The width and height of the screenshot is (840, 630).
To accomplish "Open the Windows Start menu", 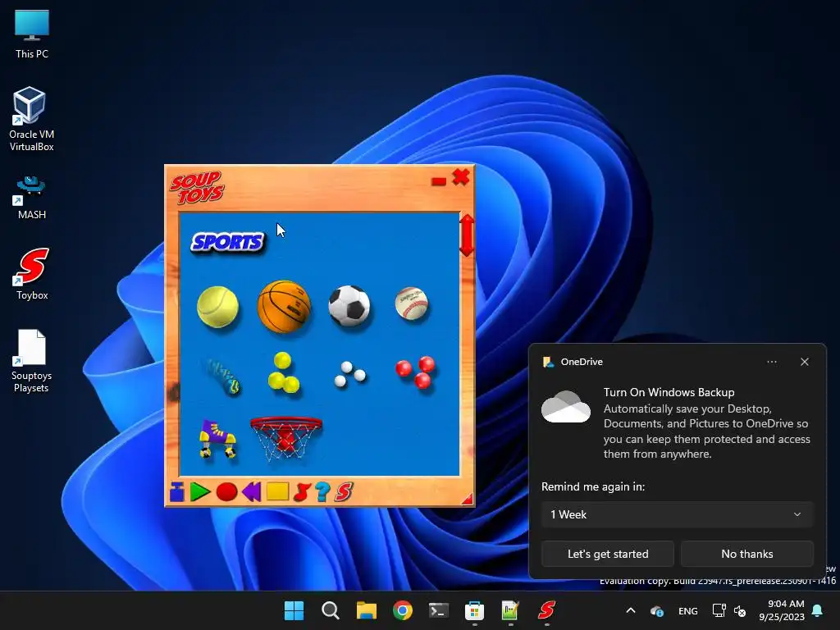I will (294, 610).
